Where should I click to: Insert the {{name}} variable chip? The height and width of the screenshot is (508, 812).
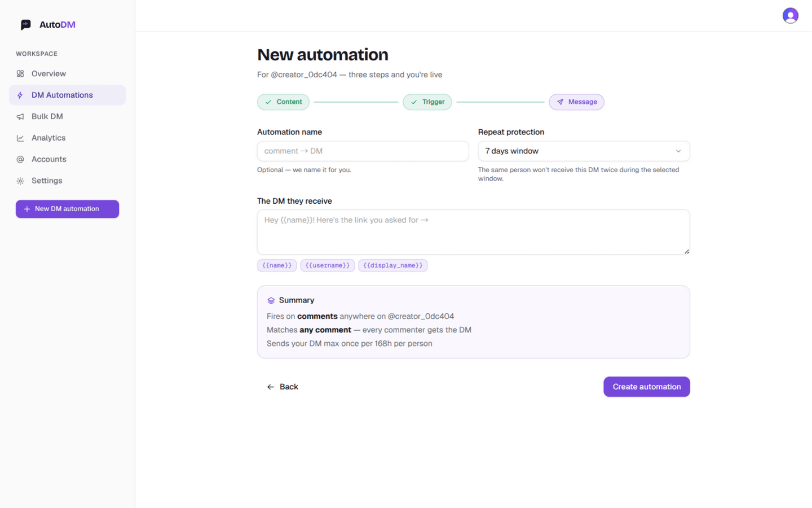(277, 265)
